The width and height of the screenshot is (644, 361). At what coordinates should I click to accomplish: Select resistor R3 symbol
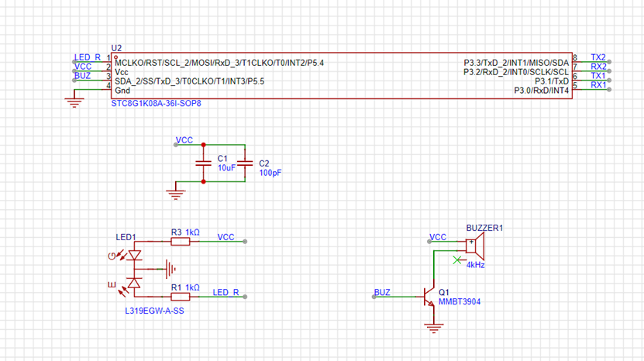point(181,242)
